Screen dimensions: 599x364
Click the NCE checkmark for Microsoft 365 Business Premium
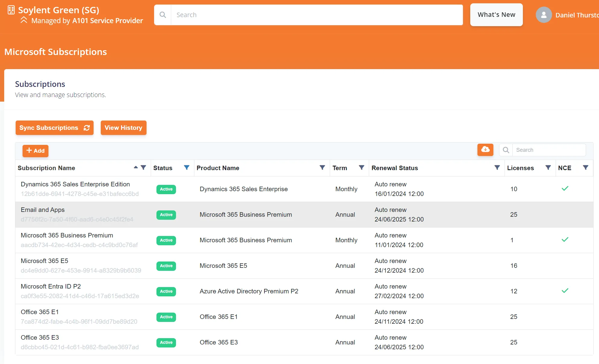coord(565,240)
